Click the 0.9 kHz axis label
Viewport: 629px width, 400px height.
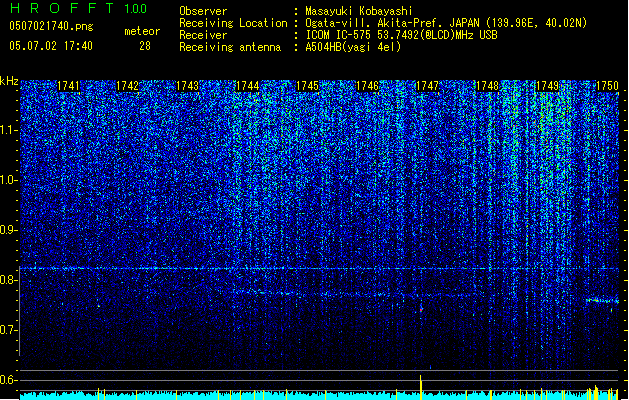tap(9, 230)
